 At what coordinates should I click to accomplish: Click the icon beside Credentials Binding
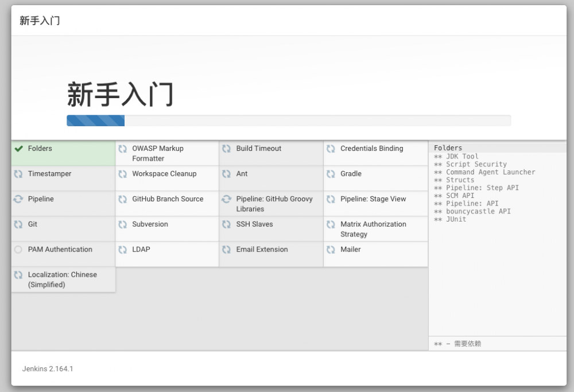coord(331,148)
